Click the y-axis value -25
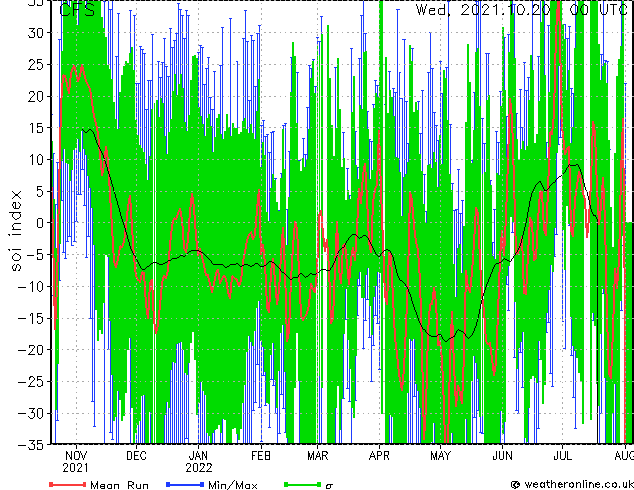Image resolution: width=634 pixels, height=490 pixels. (32, 381)
